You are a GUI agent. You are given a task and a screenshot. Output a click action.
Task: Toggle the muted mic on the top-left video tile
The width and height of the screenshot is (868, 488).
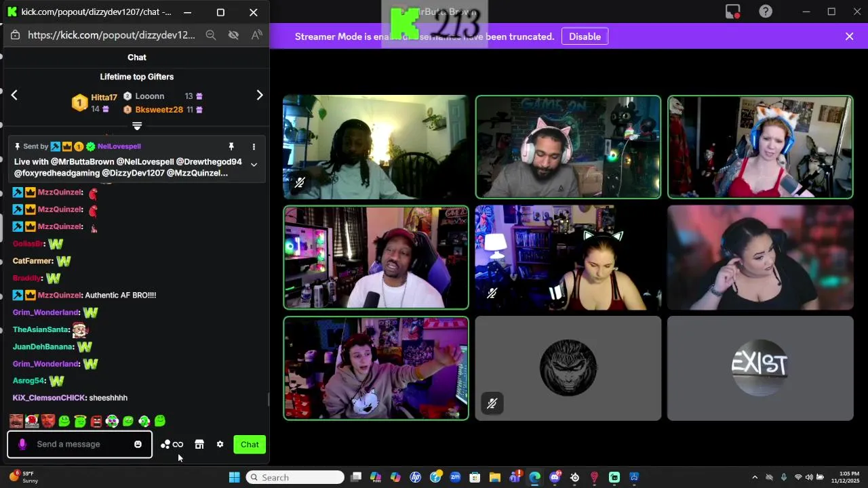tap(300, 182)
